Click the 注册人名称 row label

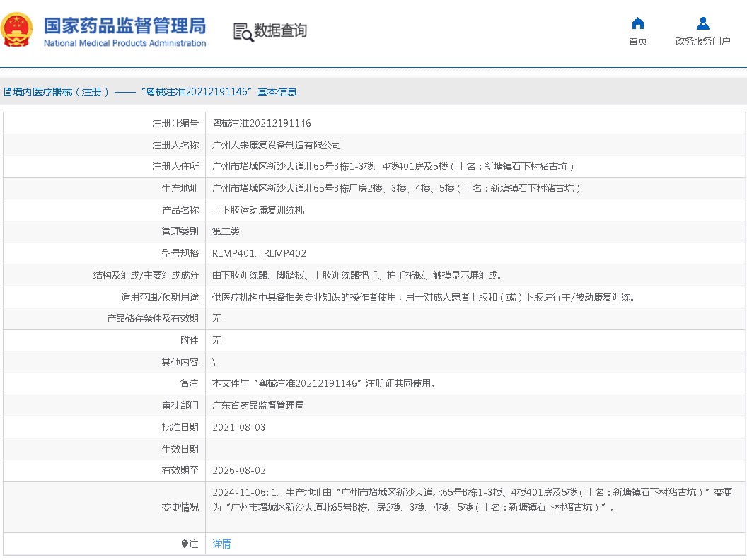[175, 145]
